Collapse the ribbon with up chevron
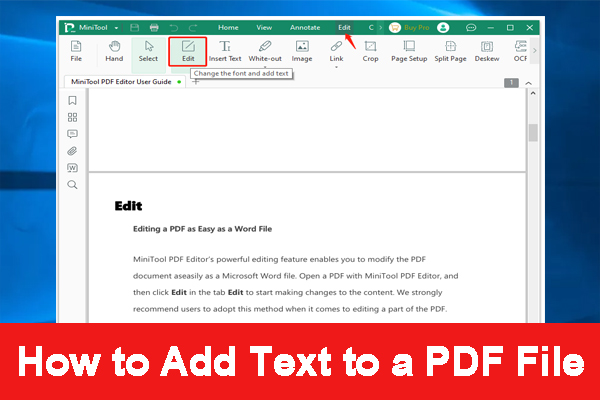Screen dimensions: 600x400 coord(528,83)
